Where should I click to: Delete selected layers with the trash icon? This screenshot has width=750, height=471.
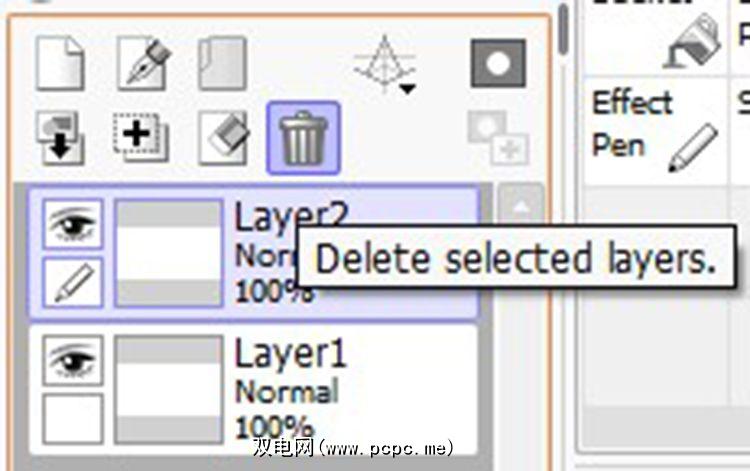point(304,138)
